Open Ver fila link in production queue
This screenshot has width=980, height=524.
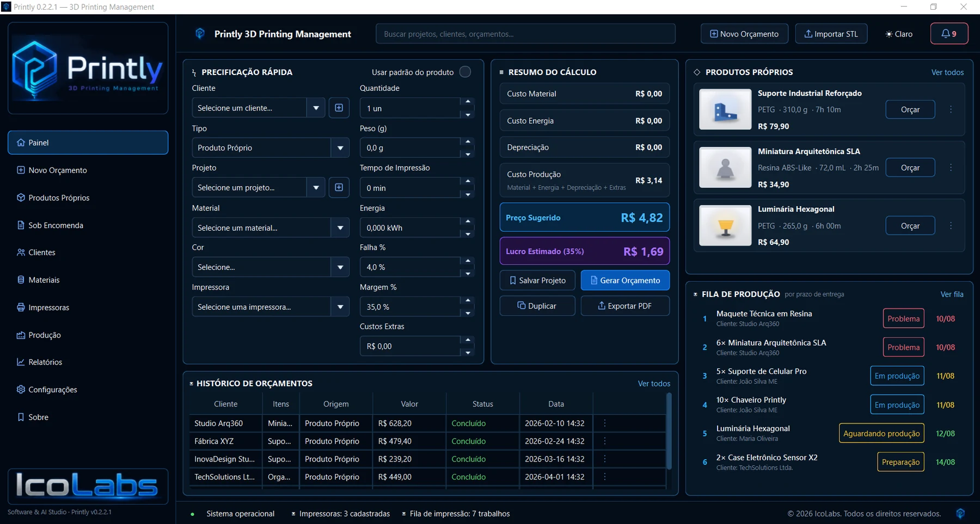click(x=952, y=294)
